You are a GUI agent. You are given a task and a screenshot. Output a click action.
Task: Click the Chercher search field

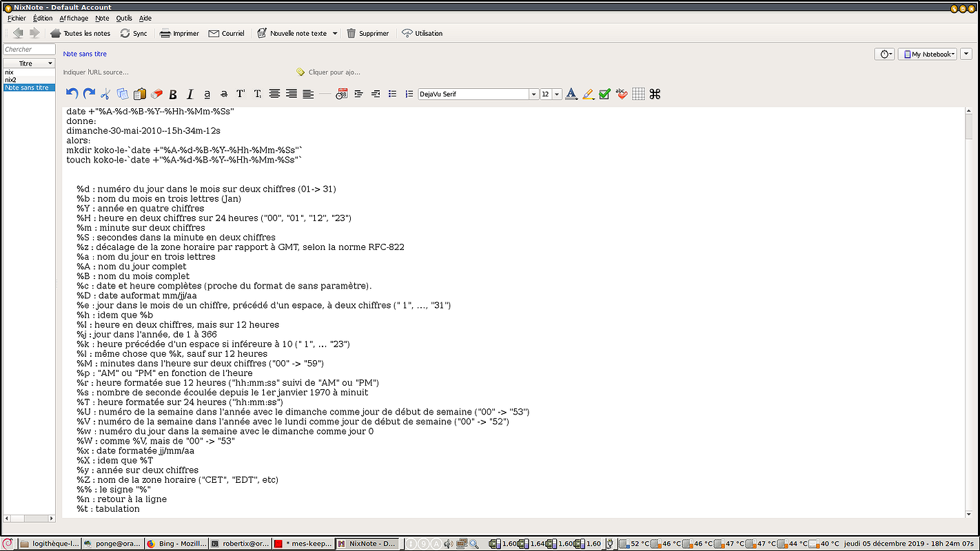29,50
